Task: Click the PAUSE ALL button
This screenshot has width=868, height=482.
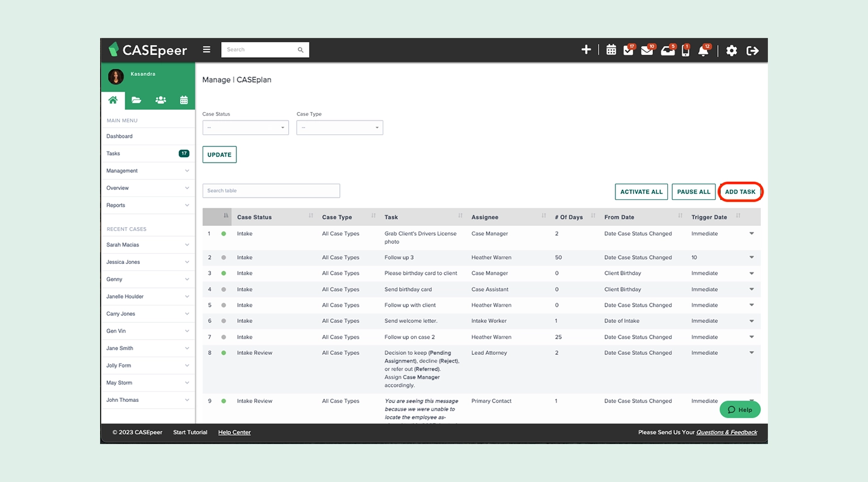Action: (x=694, y=192)
